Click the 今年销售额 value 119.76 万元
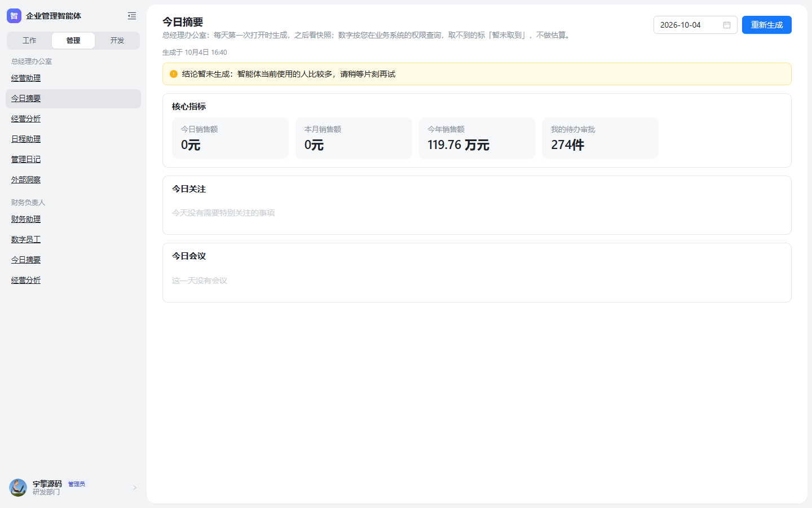 pyautogui.click(x=458, y=145)
